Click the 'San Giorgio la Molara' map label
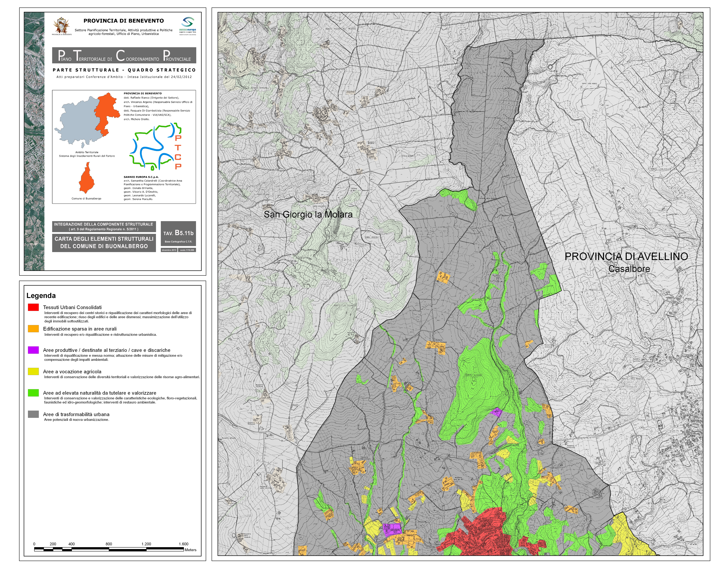The width and height of the screenshot is (728, 569). 308,215
